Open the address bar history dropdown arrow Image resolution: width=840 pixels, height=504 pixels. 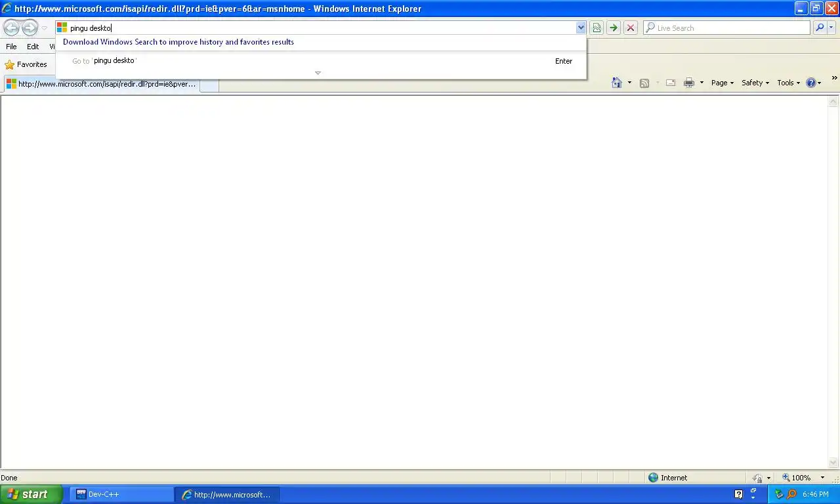pos(581,28)
